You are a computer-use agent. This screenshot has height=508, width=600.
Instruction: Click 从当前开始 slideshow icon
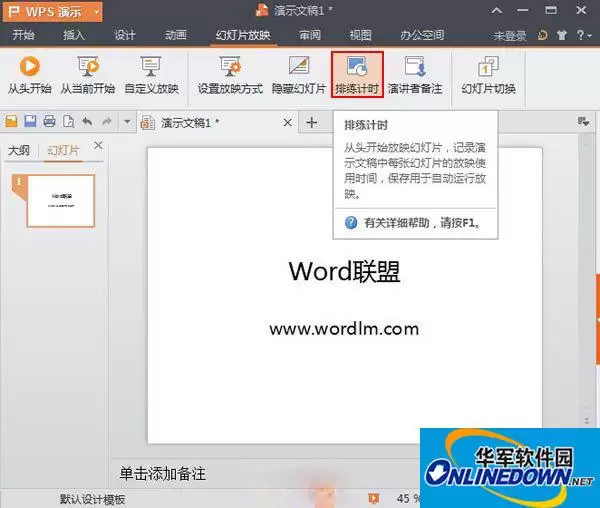click(88, 76)
